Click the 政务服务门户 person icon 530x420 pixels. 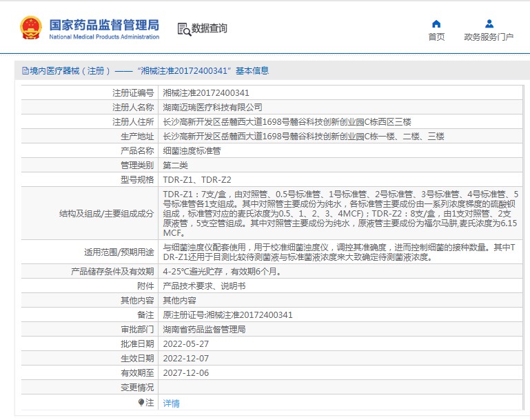point(489,23)
